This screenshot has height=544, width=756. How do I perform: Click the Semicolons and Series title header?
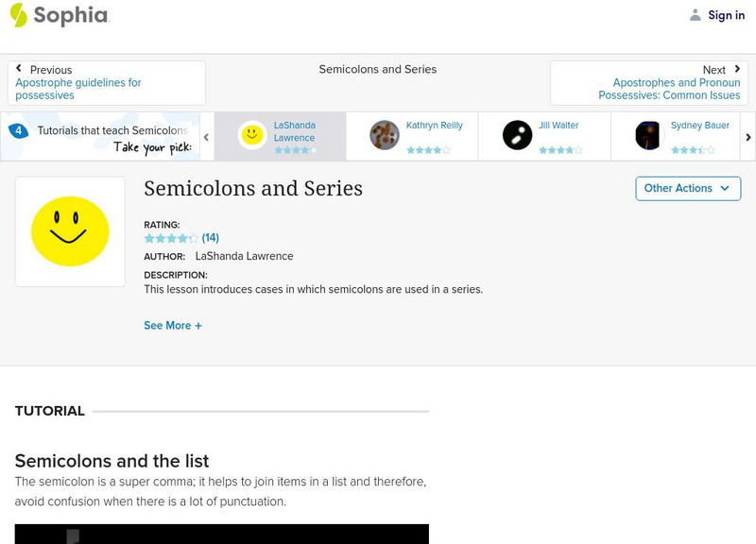[x=253, y=189]
